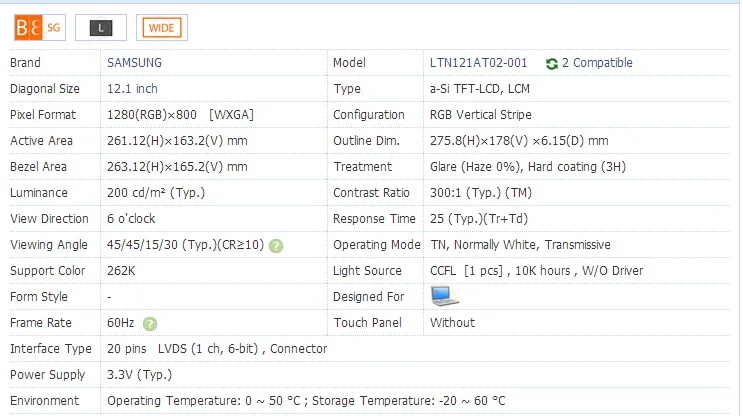Image resolution: width=743 pixels, height=416 pixels.
Task: Click the green compatible refresh icon
Action: click(552, 63)
